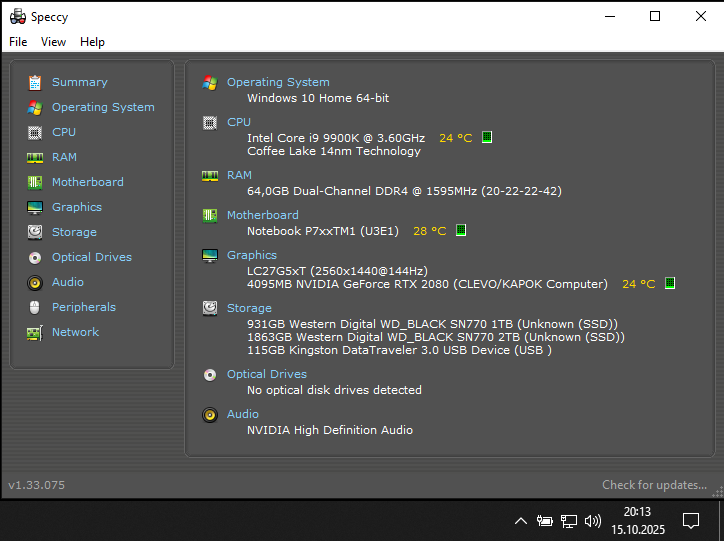Click the RAM icon in the sidebar
Image resolution: width=724 pixels, height=542 pixels.
[35, 157]
